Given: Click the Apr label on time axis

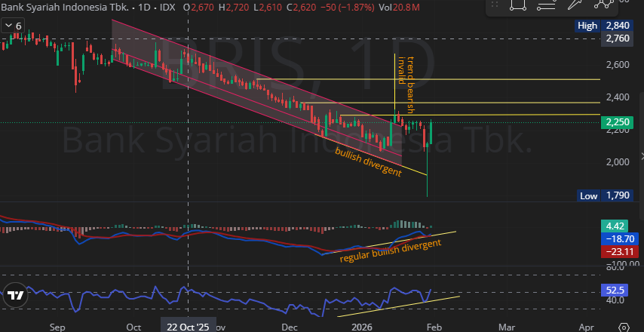Looking at the screenshot, I should [x=586, y=327].
